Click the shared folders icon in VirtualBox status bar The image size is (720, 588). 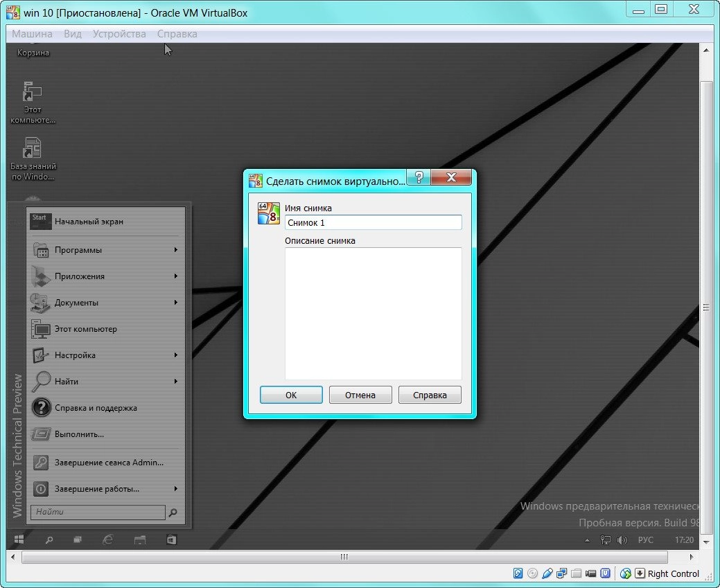click(x=577, y=573)
